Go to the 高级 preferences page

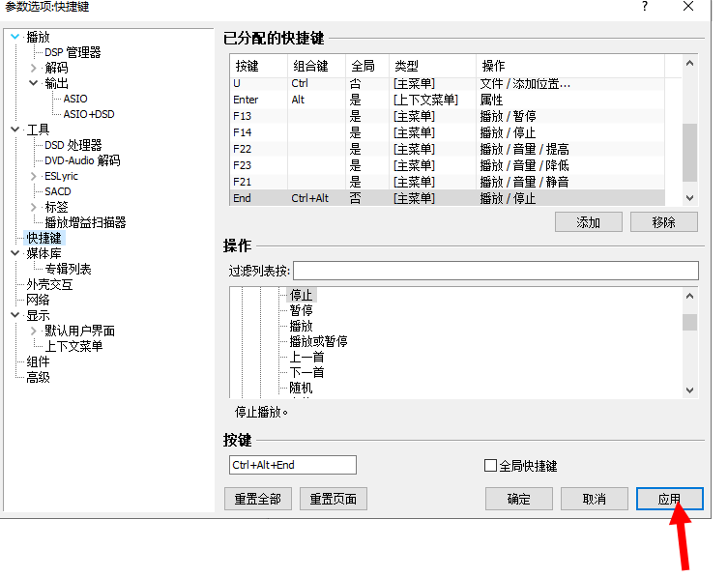[x=38, y=377]
